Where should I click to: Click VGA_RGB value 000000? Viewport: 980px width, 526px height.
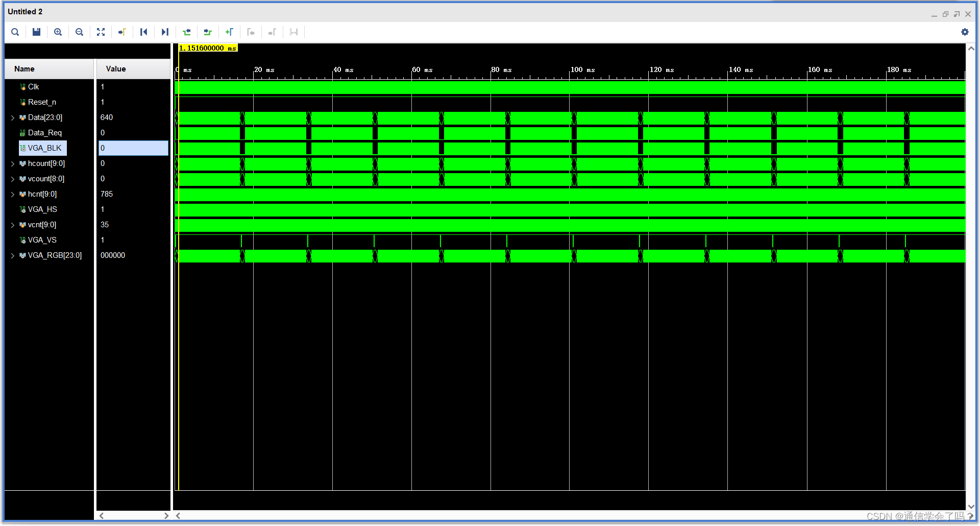point(113,255)
